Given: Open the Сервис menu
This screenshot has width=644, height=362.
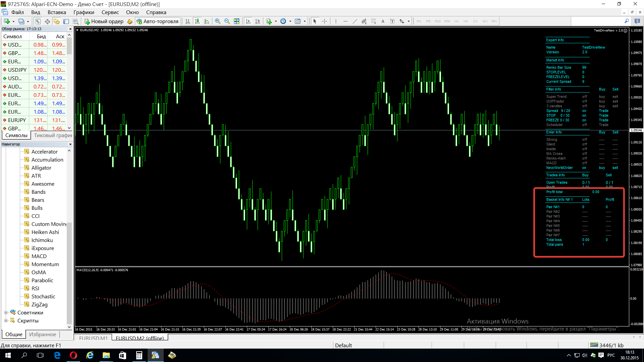Looking at the screenshot, I should (x=110, y=12).
